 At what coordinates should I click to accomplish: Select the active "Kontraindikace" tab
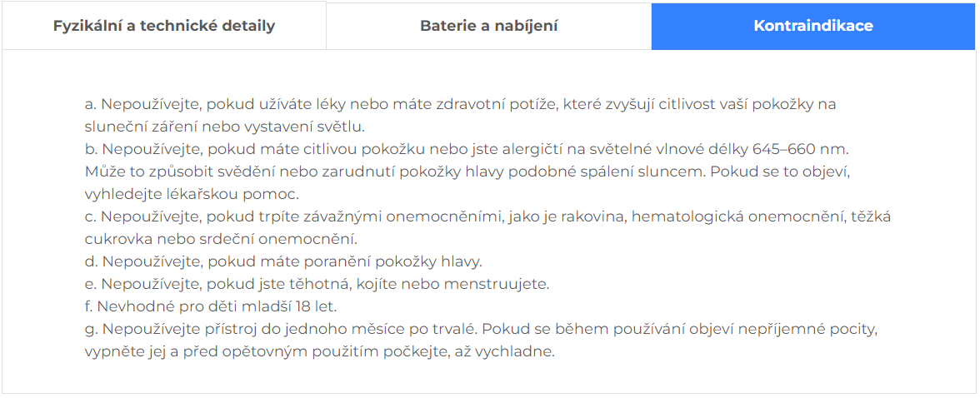point(812,26)
